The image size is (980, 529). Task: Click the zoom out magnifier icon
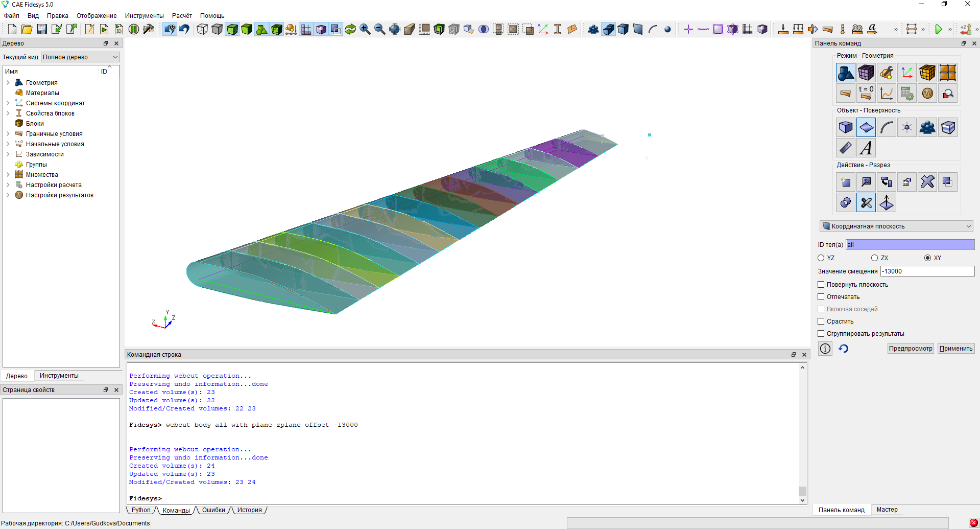[380, 29]
